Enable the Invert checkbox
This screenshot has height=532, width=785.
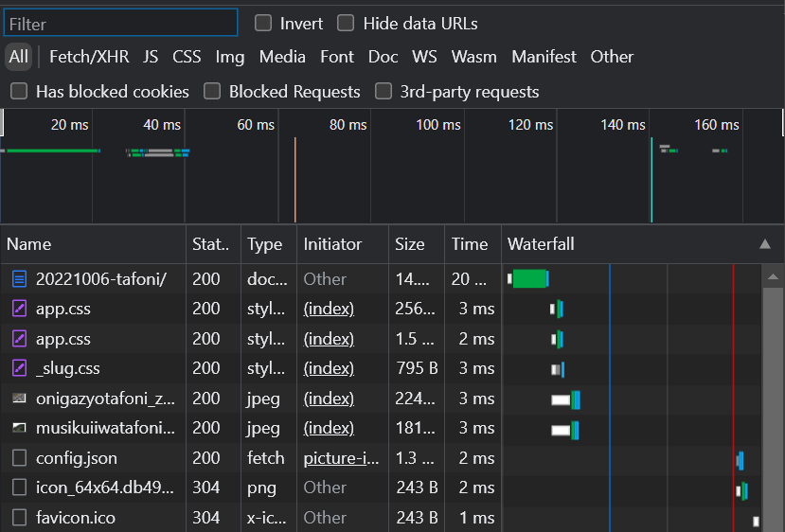pos(263,24)
